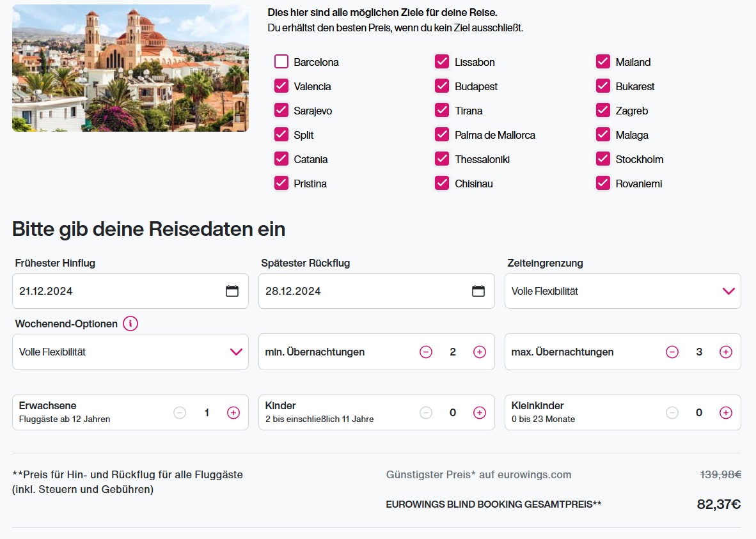Uncheck Rovaniemi as a destination
This screenshot has height=539, width=756.
click(x=602, y=183)
